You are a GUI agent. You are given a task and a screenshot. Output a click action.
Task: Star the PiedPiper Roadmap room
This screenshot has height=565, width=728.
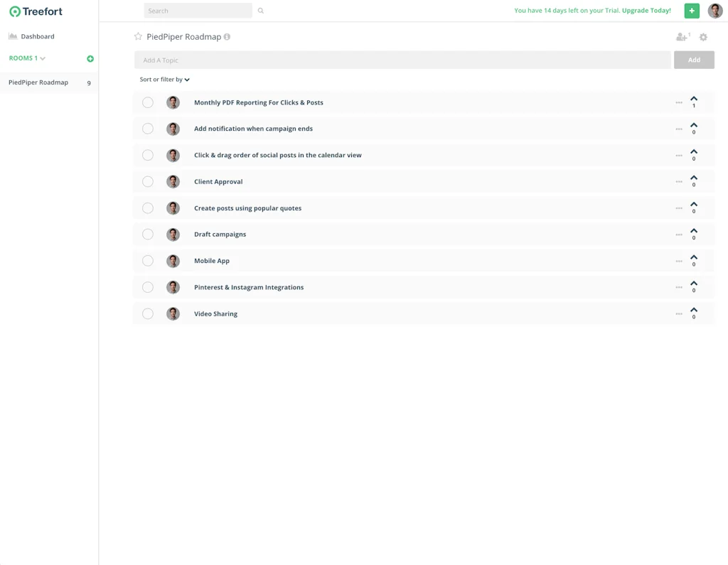pos(138,36)
